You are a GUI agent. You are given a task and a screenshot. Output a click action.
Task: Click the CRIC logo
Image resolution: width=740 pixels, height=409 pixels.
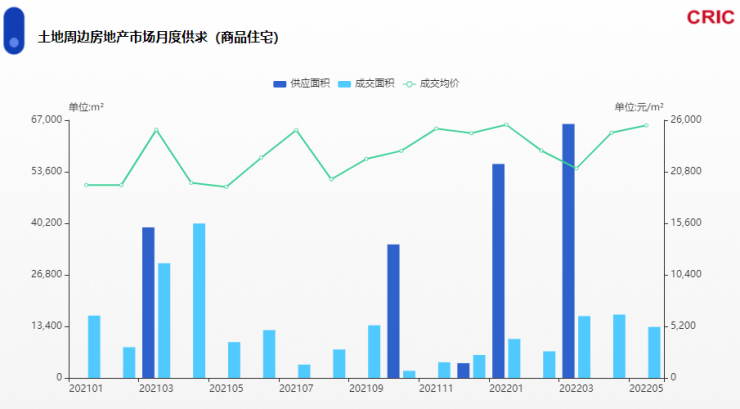710,17
